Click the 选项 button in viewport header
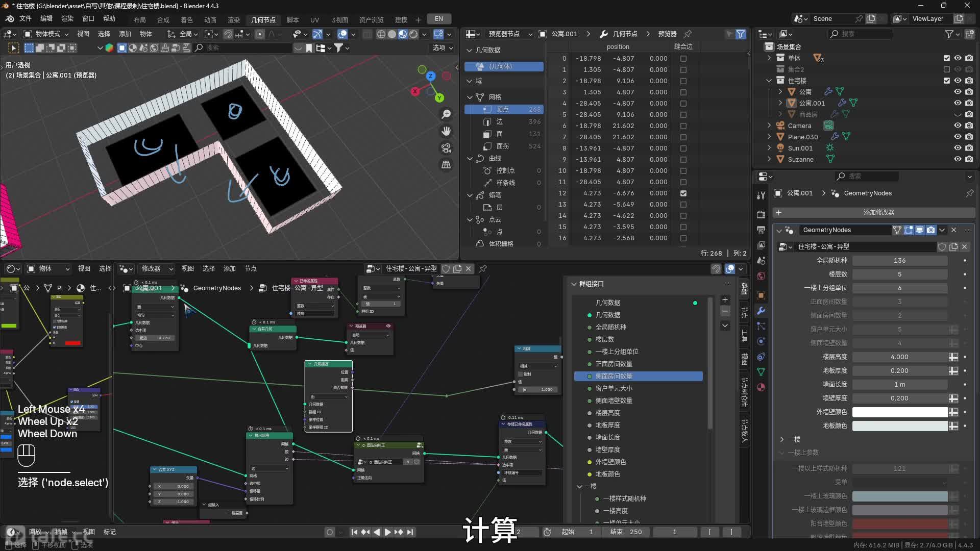 [443, 48]
